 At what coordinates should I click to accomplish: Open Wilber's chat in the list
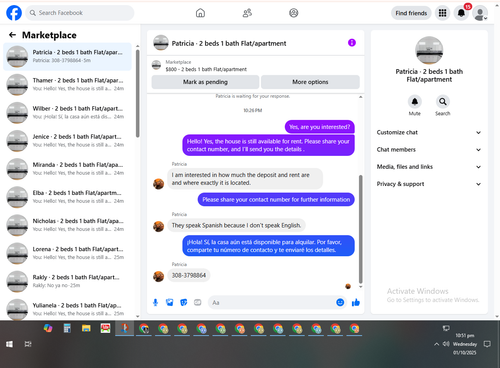[67, 113]
